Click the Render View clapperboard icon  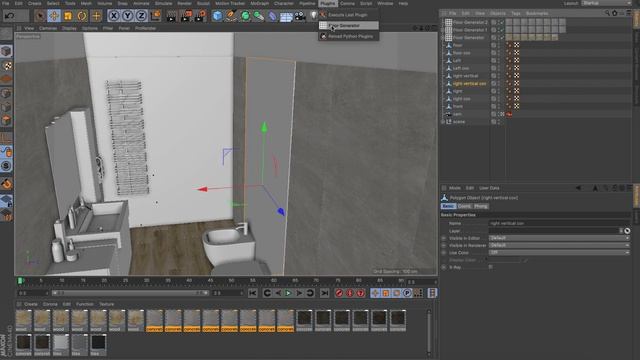172,16
